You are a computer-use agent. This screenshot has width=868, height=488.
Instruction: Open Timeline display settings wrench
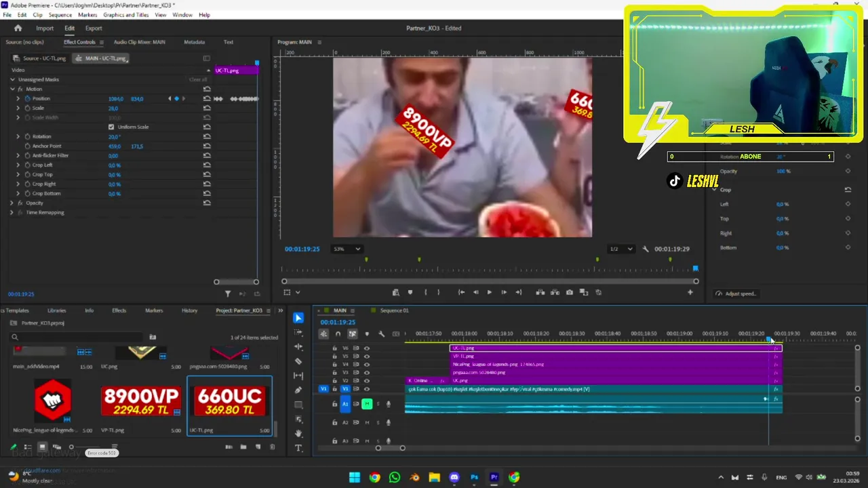pyautogui.click(x=381, y=333)
